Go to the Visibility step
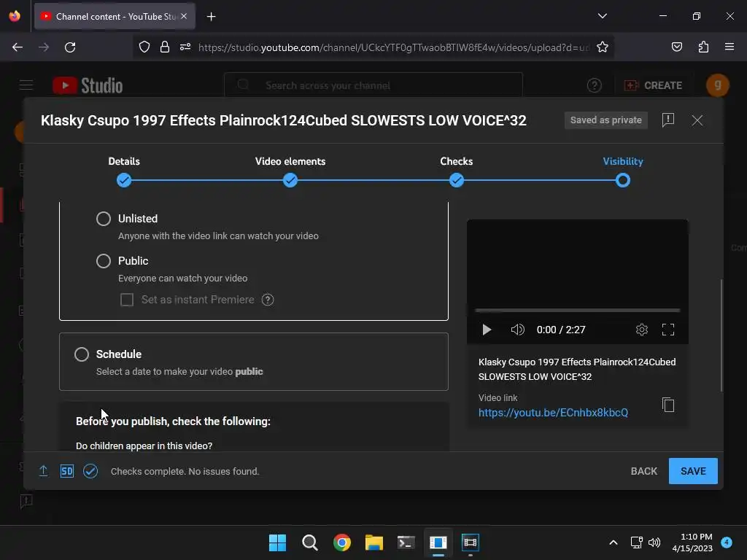747x560 pixels. (623, 181)
